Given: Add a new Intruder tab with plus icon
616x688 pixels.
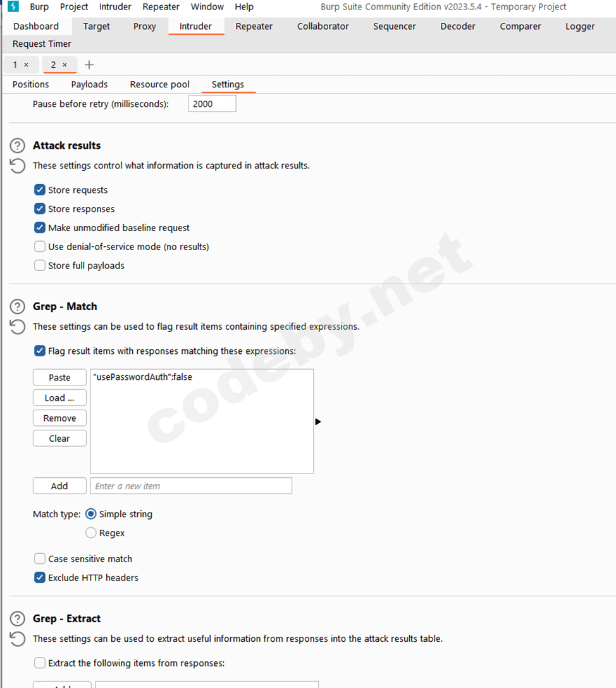Looking at the screenshot, I should click(x=89, y=65).
